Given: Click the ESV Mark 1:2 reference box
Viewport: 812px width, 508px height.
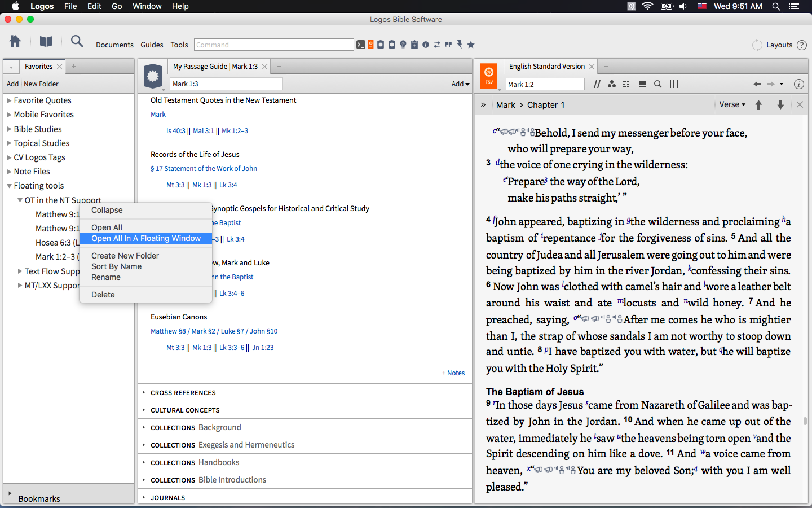Looking at the screenshot, I should coord(545,84).
